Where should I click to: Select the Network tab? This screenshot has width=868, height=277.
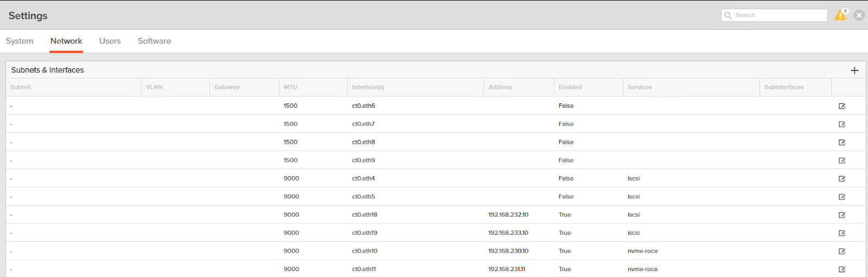(66, 41)
